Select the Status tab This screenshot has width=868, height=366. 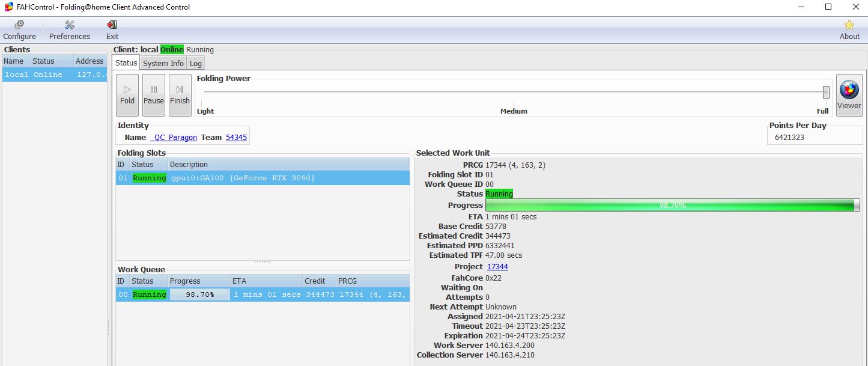click(126, 63)
